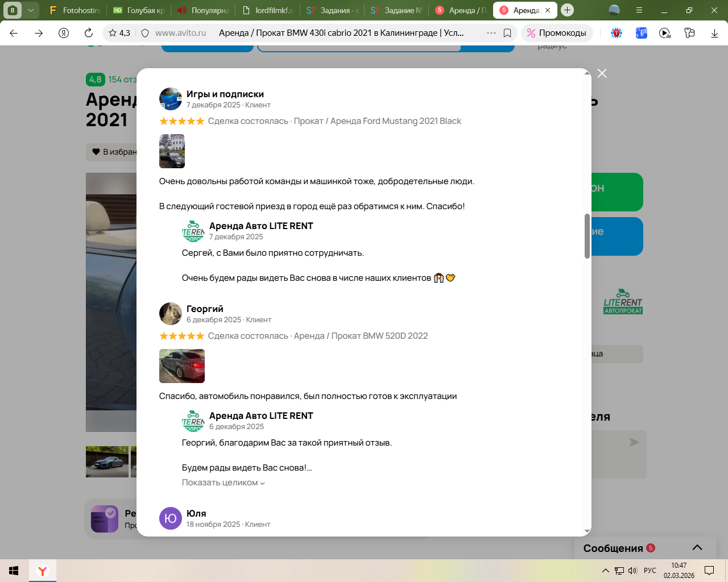Open Аренда Авто LITE RENT name, 7 декабря reply

261,226
